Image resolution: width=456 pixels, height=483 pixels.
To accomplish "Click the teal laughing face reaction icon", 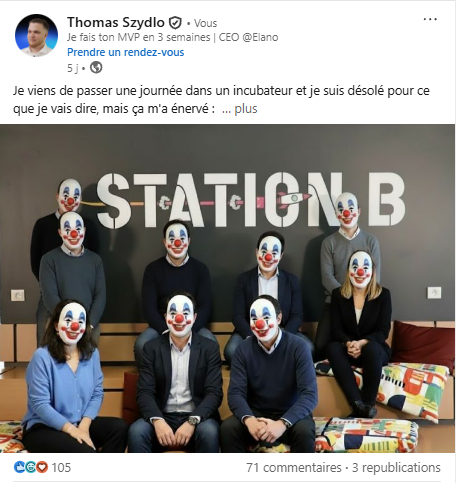I will [30, 467].
